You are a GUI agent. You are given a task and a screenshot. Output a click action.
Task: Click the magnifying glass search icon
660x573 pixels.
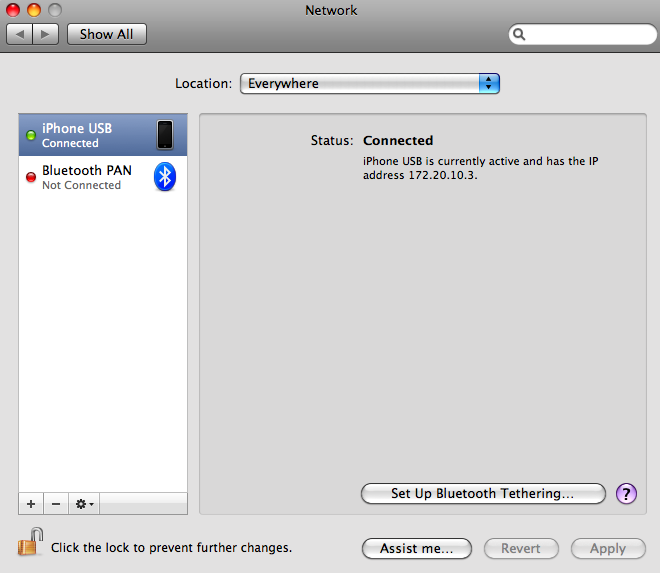point(519,34)
